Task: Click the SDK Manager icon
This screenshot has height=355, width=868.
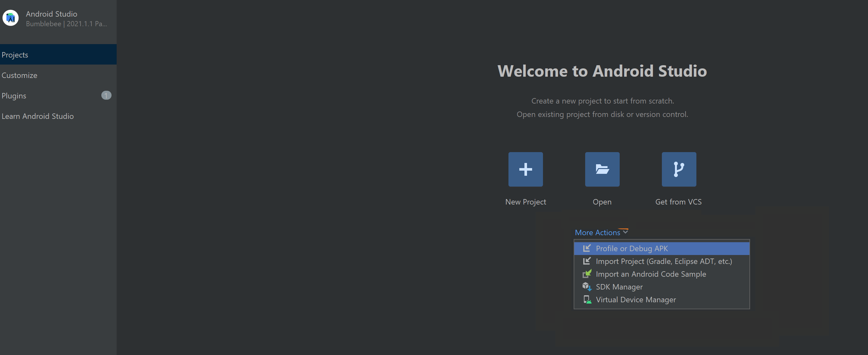Action: 587,287
